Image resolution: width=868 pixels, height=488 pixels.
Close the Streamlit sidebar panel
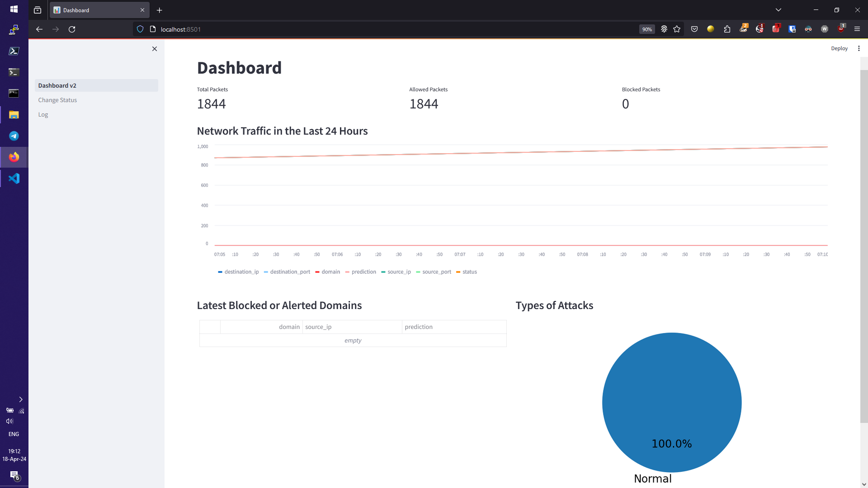[155, 49]
